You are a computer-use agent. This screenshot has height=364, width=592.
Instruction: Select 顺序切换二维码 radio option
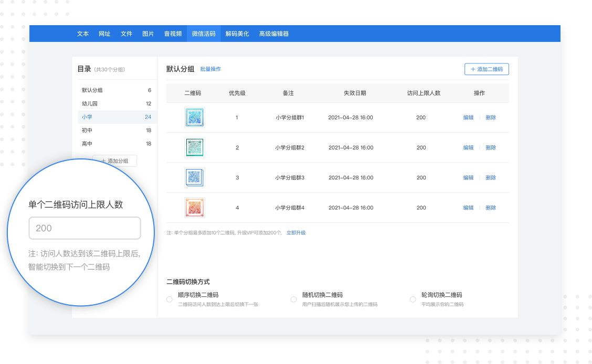point(170,299)
